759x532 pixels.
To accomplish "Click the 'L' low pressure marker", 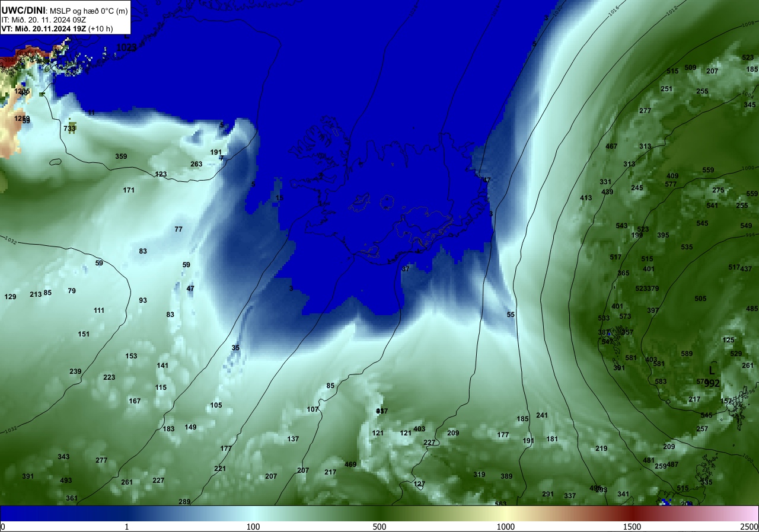I will point(712,370).
